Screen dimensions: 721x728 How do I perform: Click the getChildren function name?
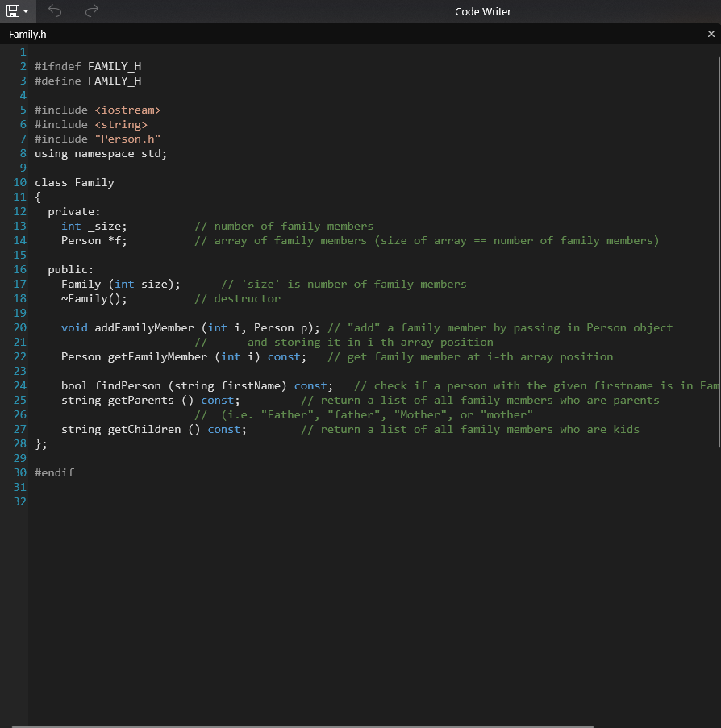pyautogui.click(x=144, y=429)
